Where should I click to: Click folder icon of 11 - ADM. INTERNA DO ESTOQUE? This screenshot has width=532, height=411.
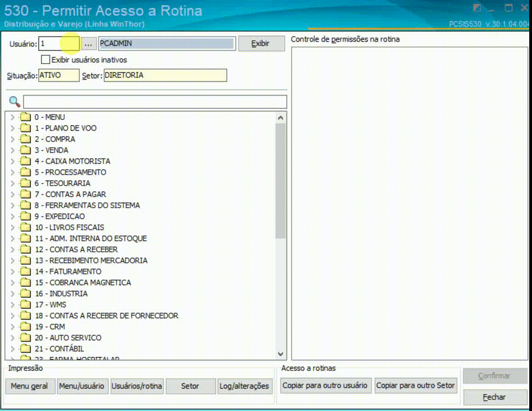(25, 238)
